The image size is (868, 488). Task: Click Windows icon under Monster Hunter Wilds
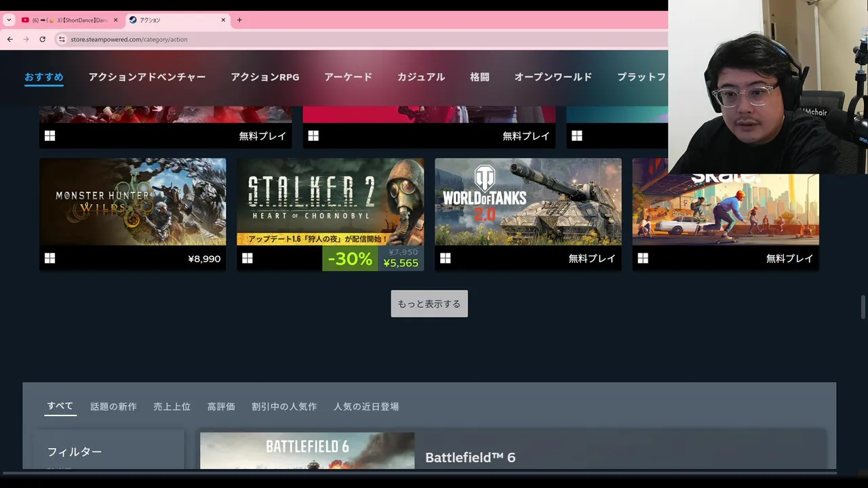click(x=50, y=258)
